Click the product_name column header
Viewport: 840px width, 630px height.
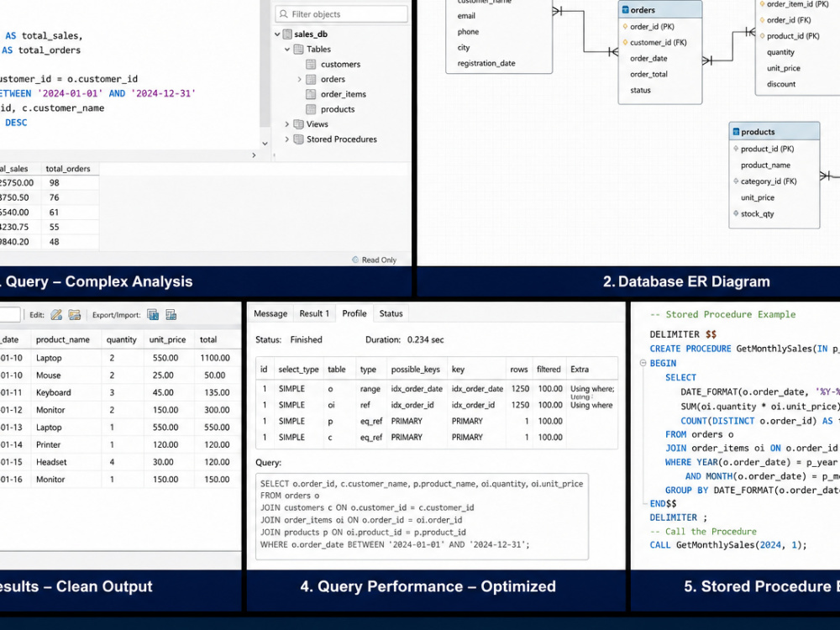63,339
